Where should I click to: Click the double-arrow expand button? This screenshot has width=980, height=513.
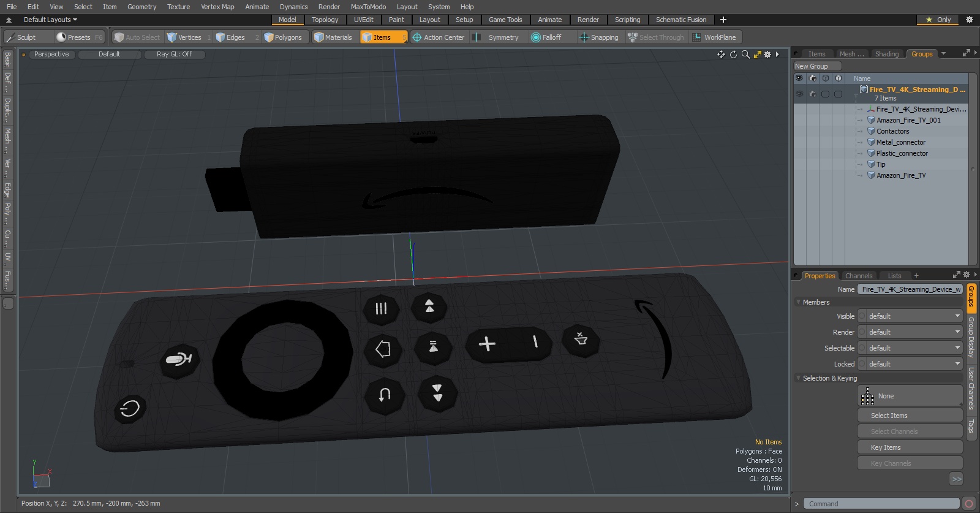coord(956,479)
